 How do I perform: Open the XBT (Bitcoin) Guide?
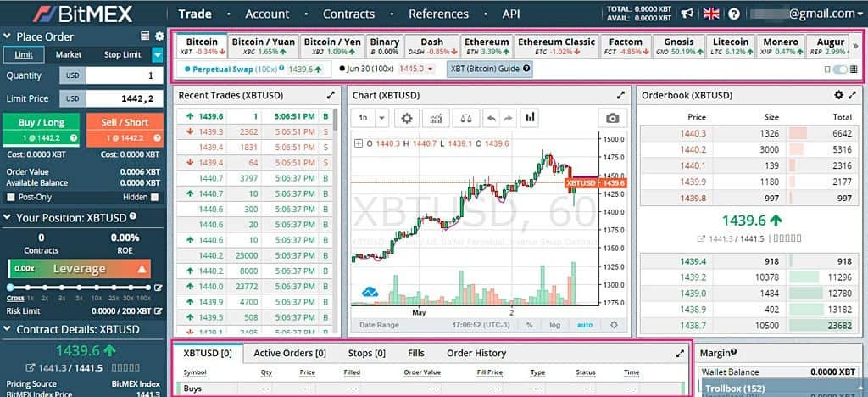(x=489, y=70)
